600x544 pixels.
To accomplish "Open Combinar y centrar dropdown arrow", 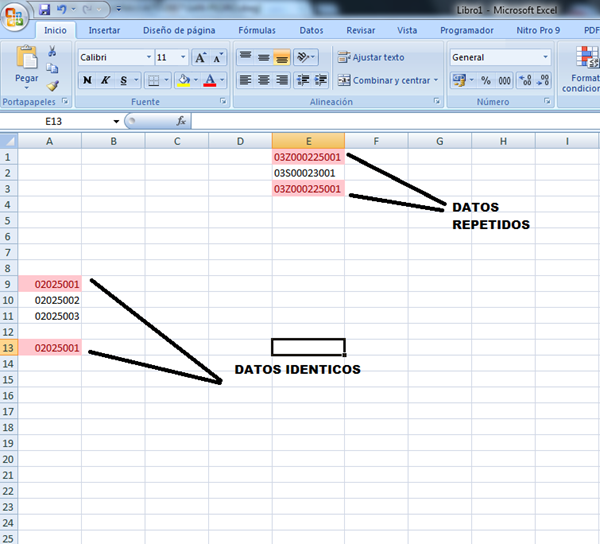I will pos(436,80).
